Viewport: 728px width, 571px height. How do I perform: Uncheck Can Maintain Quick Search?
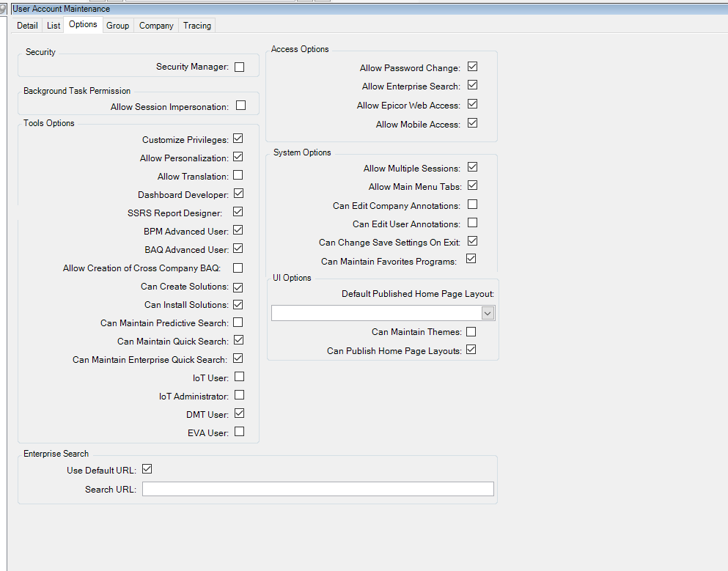click(x=239, y=340)
